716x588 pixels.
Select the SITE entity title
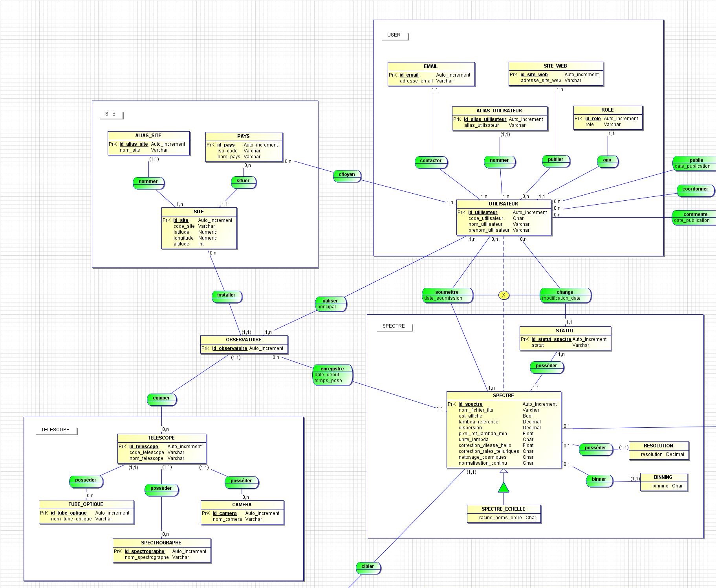[199, 212]
